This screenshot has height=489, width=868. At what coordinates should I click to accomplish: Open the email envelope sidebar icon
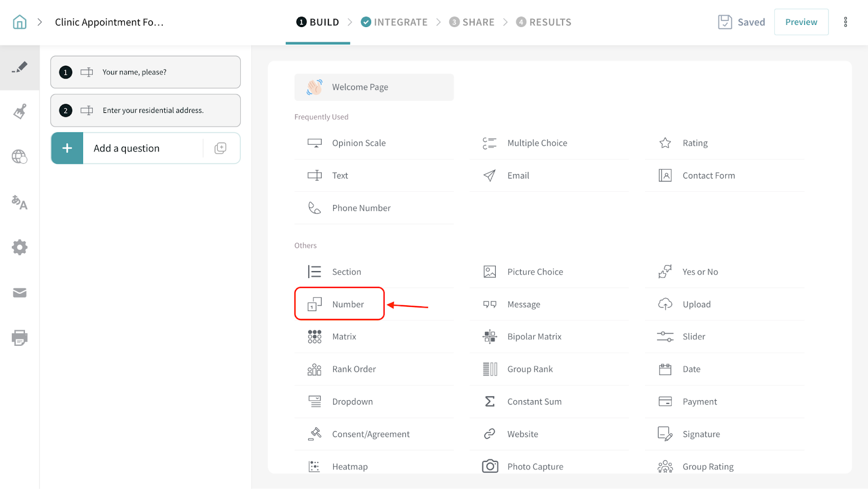[20, 293]
